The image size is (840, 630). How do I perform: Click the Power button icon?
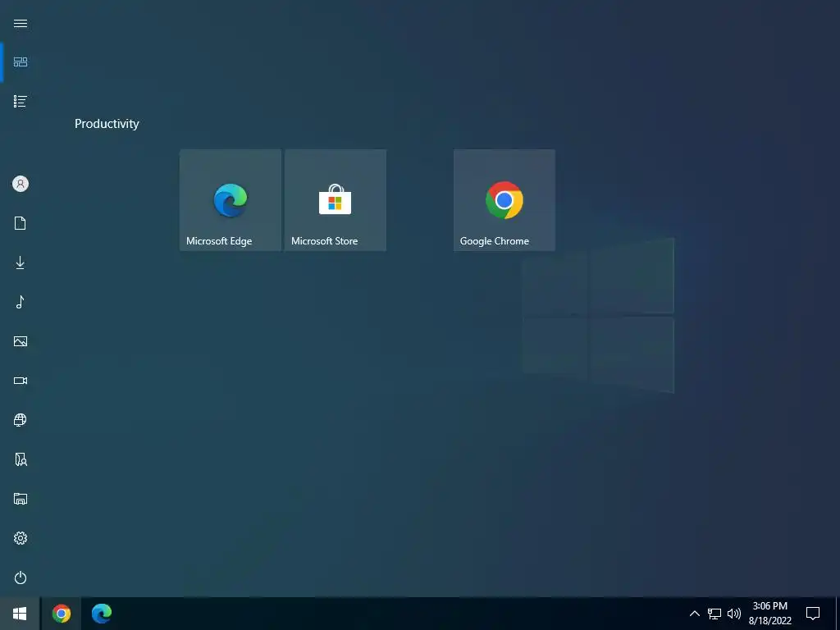[x=21, y=577]
